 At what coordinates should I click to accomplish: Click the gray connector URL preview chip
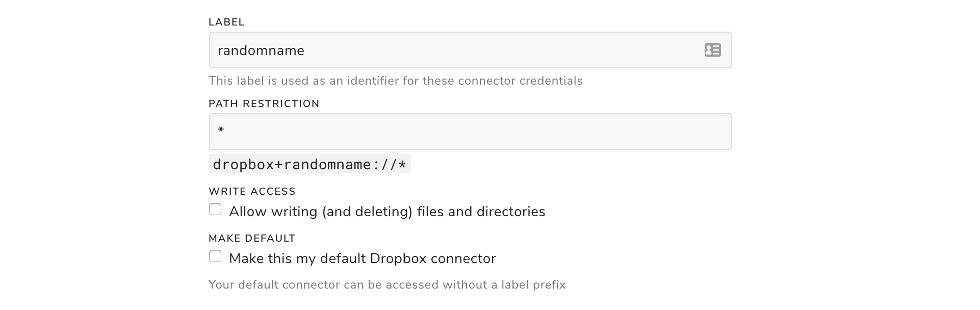point(310,164)
